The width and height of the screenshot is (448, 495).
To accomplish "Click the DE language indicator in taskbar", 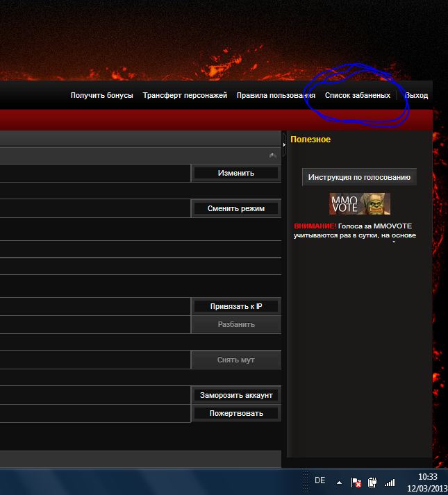I will pos(320,480).
